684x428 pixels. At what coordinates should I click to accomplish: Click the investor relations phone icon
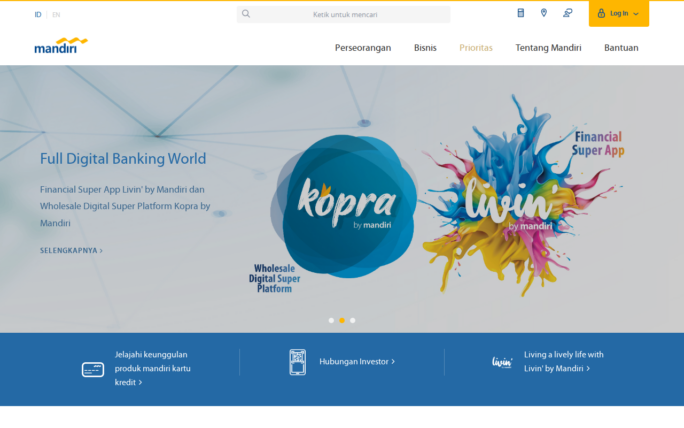[297, 361]
